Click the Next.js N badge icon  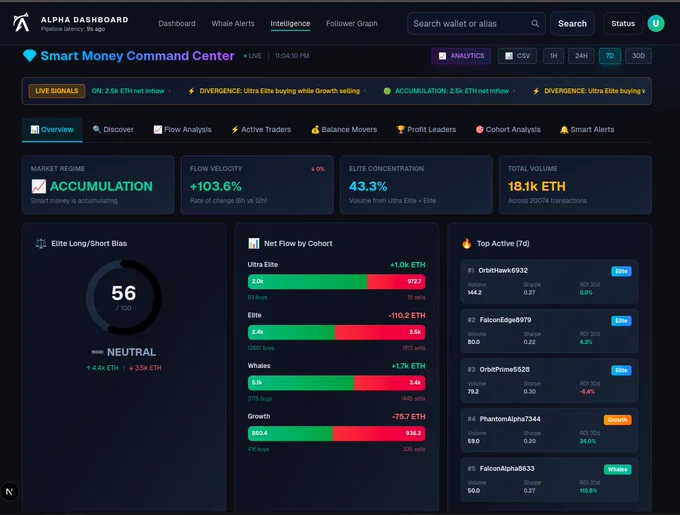pyautogui.click(x=10, y=492)
